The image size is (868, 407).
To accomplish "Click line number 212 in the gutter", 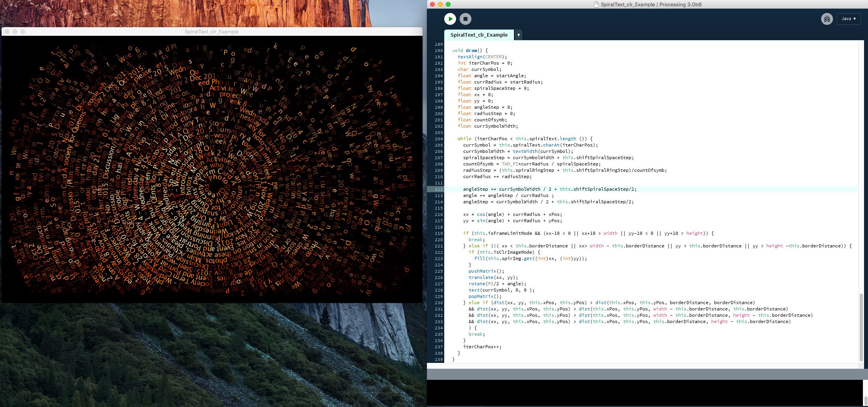I will pyautogui.click(x=438, y=189).
